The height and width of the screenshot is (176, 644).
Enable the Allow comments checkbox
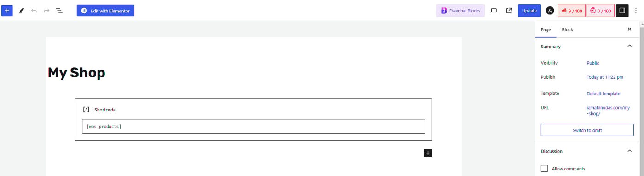(545, 169)
